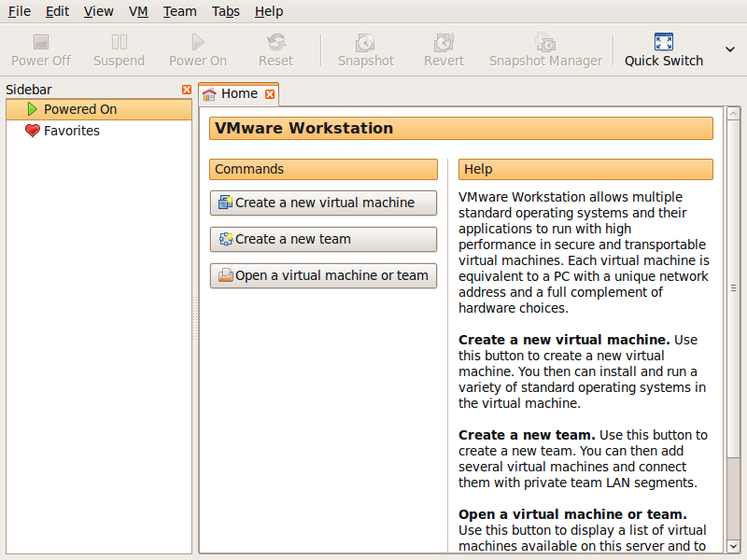This screenshot has width=747, height=560.
Task: Select Favorites in the sidebar
Action: (x=99, y=131)
